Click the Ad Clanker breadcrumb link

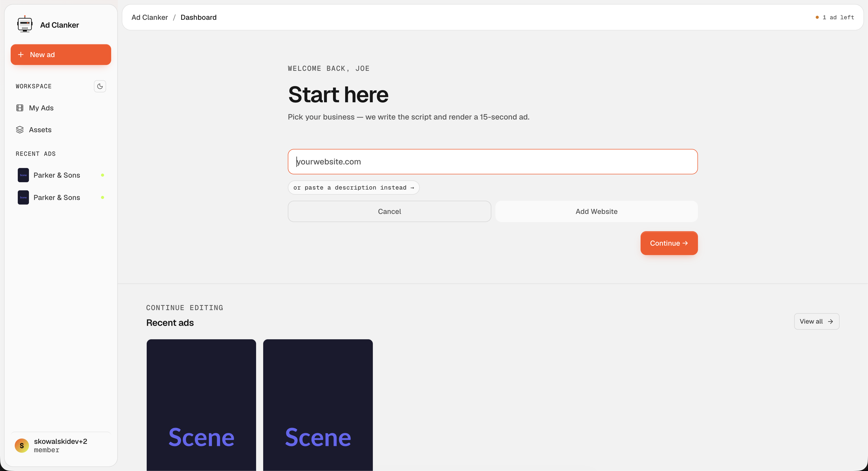149,17
